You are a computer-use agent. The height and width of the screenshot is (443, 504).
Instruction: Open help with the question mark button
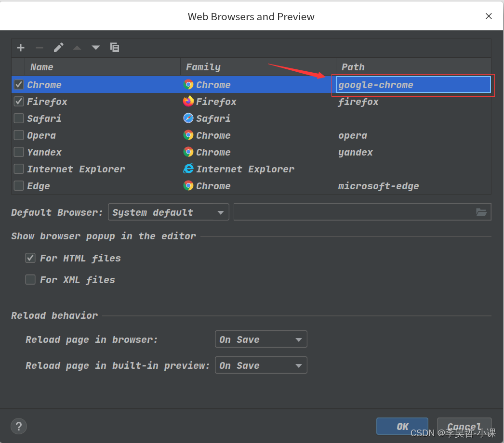pyautogui.click(x=19, y=426)
